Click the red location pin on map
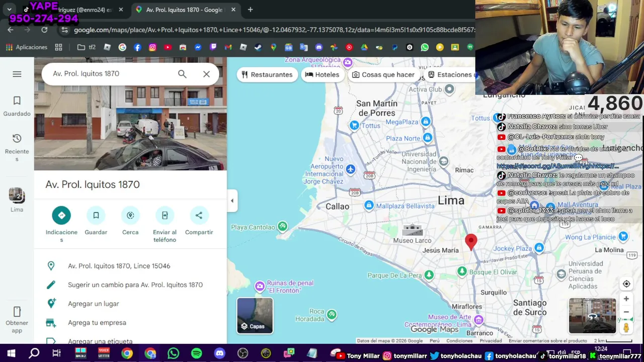Viewport: 644px width, 362px height. pyautogui.click(x=471, y=242)
